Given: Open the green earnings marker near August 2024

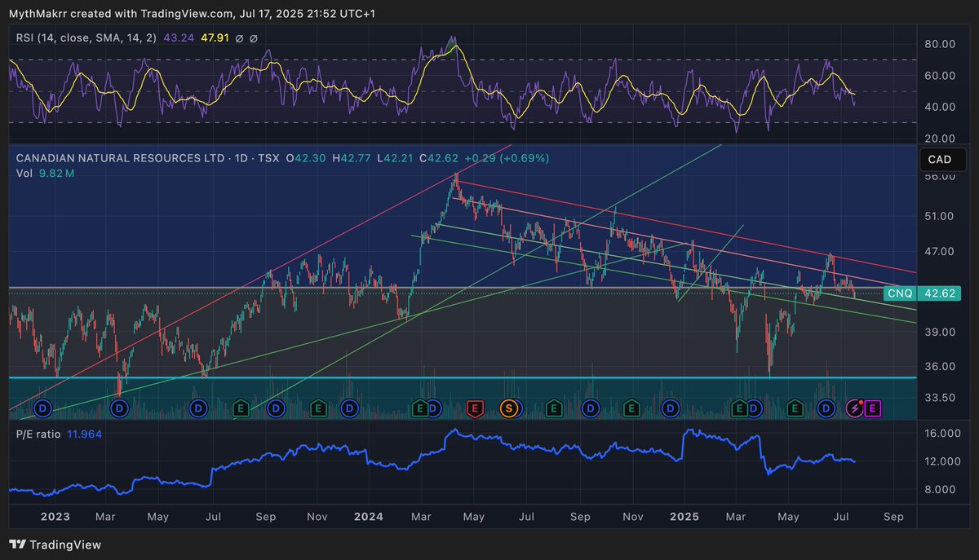Looking at the screenshot, I should point(553,407).
